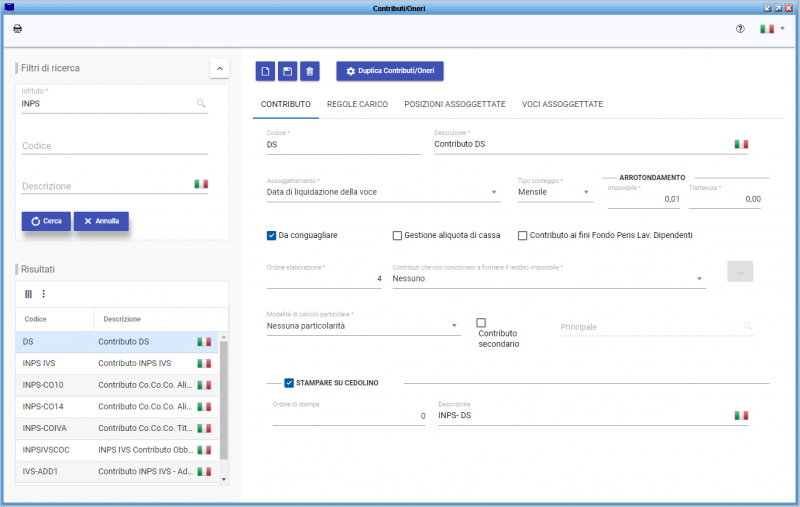
Task: Click the new document icon button
Action: coord(265,71)
